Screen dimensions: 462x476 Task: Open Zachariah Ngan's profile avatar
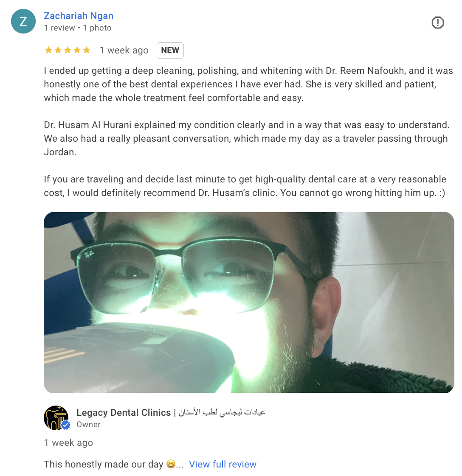(x=23, y=21)
